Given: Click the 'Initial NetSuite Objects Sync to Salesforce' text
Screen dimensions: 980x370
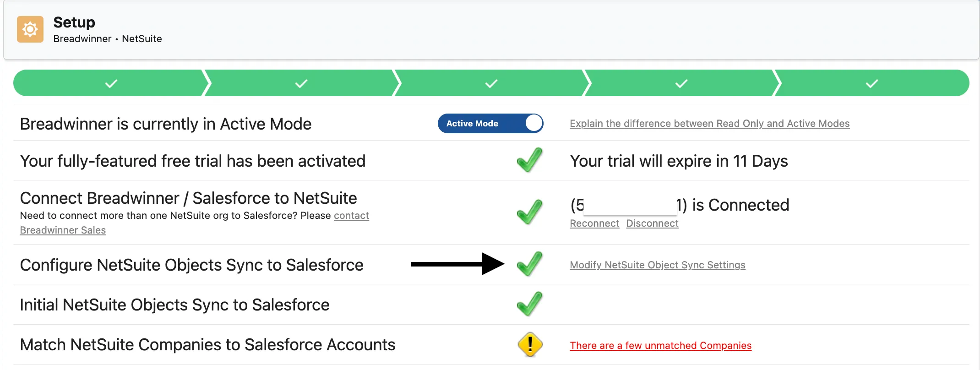Looking at the screenshot, I should coord(174,305).
